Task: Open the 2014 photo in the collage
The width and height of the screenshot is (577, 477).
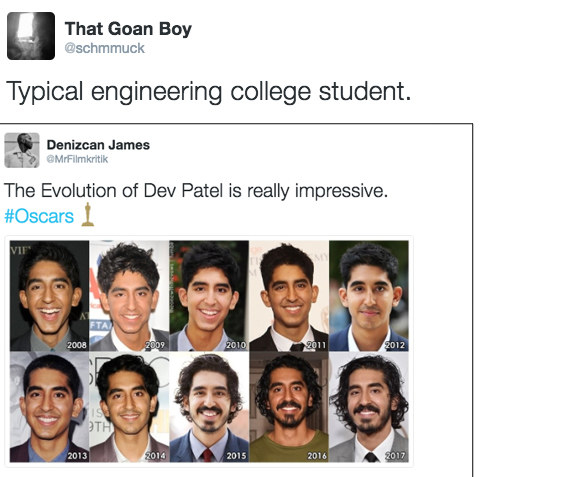Action: (129, 407)
